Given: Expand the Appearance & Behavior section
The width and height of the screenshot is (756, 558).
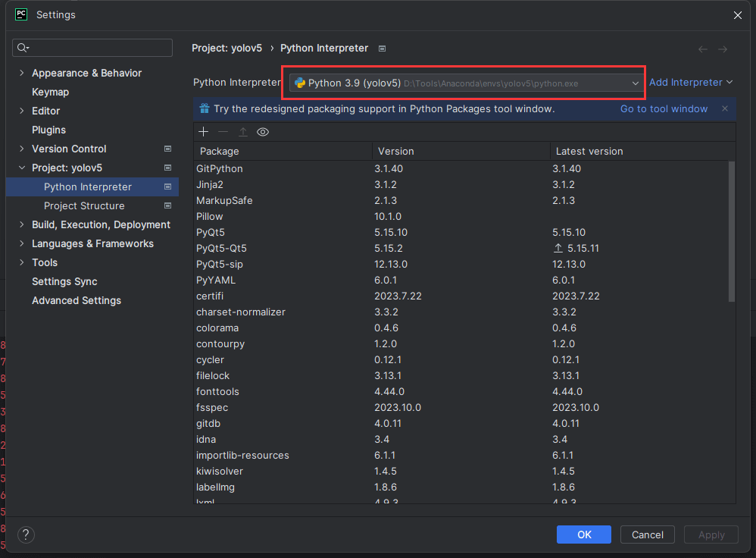Looking at the screenshot, I should point(21,73).
